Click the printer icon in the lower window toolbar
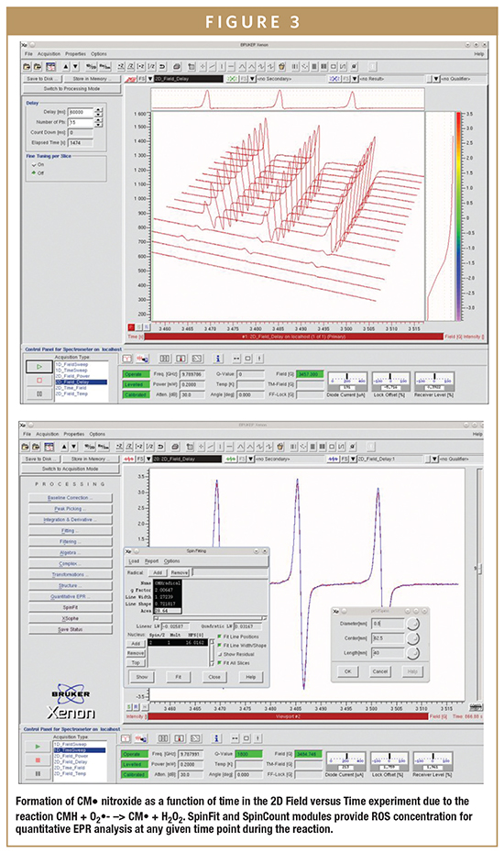Image resolution: width=504 pixels, height=853 pixels. (x=175, y=447)
